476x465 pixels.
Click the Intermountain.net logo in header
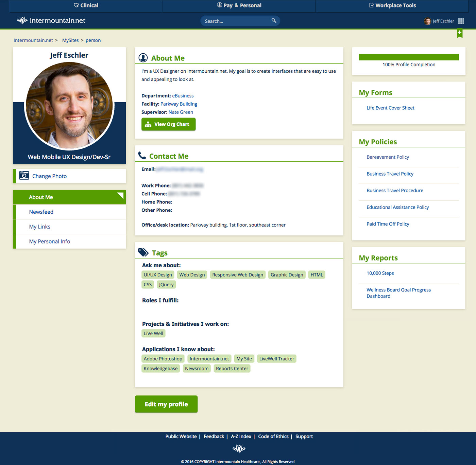pyautogui.click(x=51, y=21)
